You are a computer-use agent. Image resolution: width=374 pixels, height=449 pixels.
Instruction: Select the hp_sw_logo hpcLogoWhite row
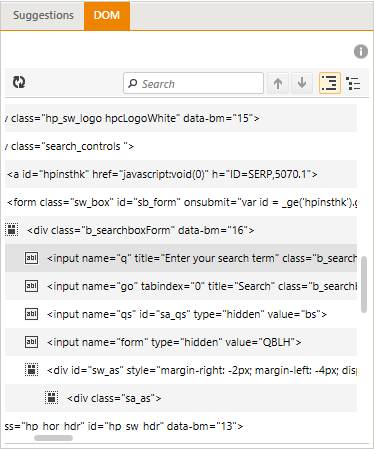pyautogui.click(x=181, y=118)
